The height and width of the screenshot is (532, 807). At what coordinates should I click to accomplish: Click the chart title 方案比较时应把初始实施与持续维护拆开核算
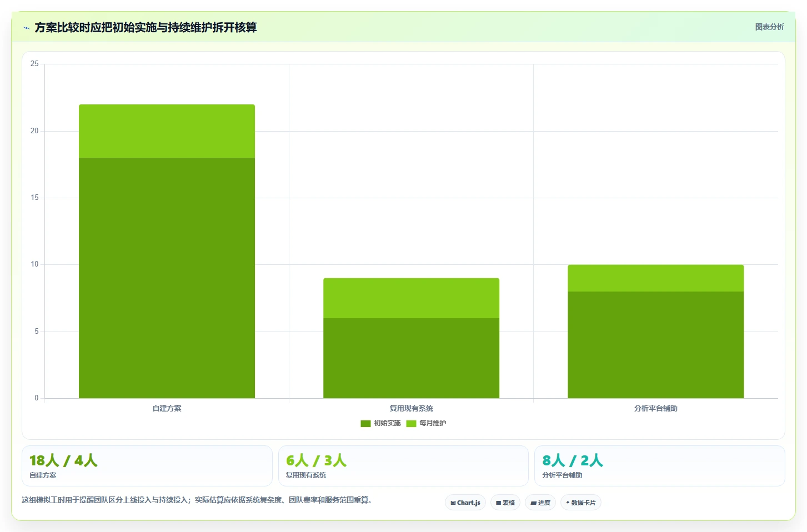pos(146,28)
